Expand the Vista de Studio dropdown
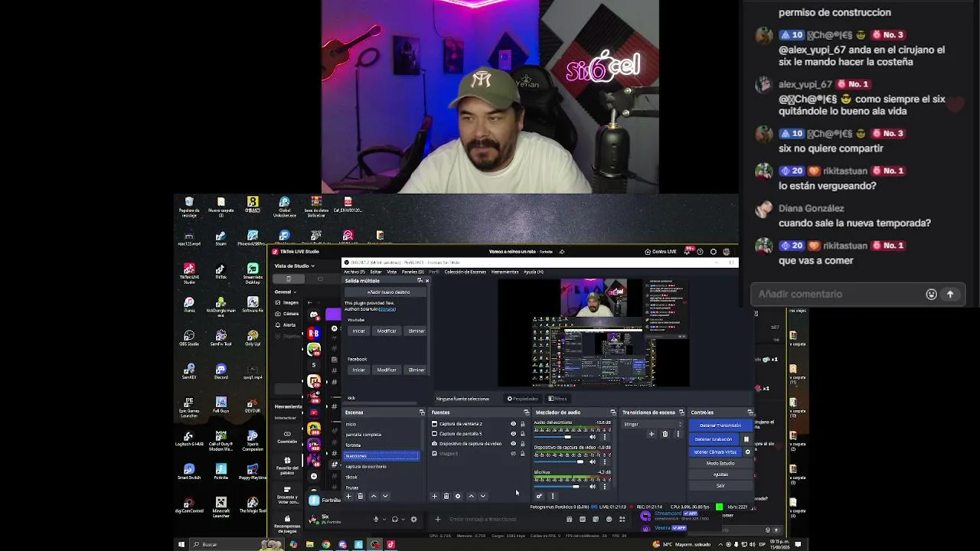The height and width of the screenshot is (551, 980). tap(294, 266)
